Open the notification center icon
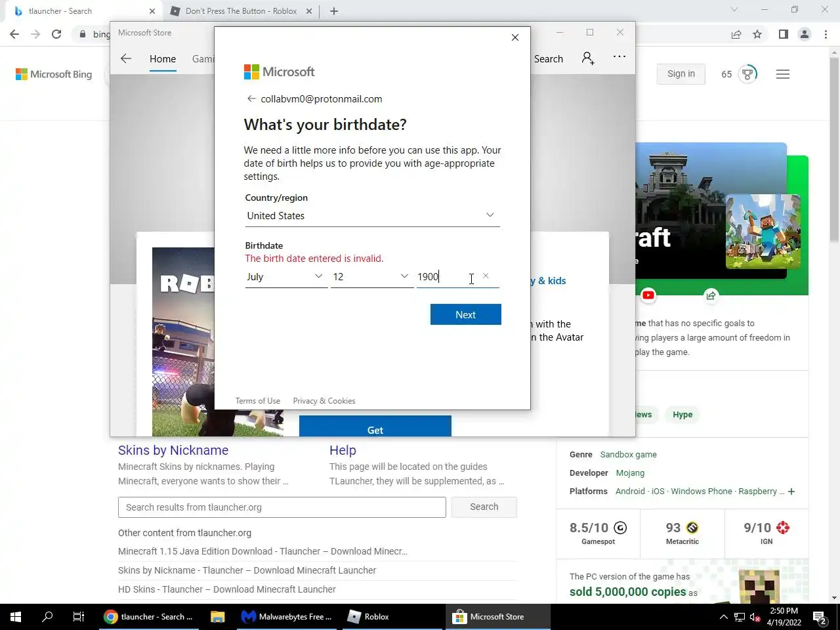840x630 pixels. pyautogui.click(x=819, y=617)
